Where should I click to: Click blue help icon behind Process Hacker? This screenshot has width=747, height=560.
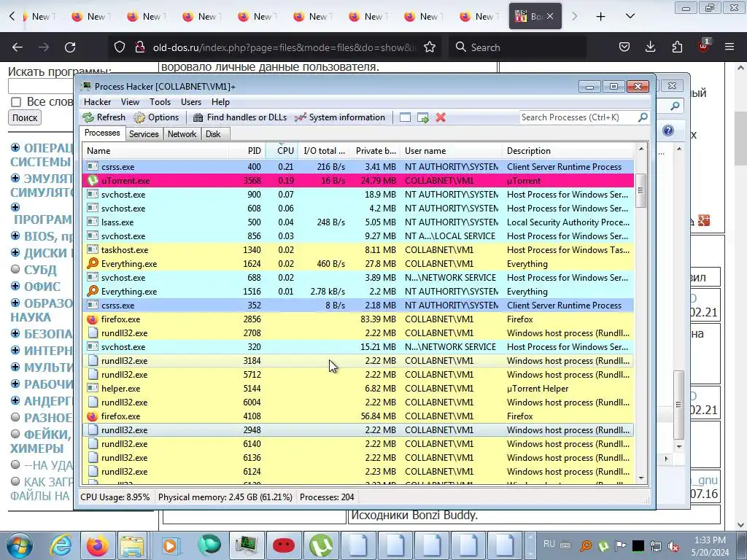tap(668, 131)
